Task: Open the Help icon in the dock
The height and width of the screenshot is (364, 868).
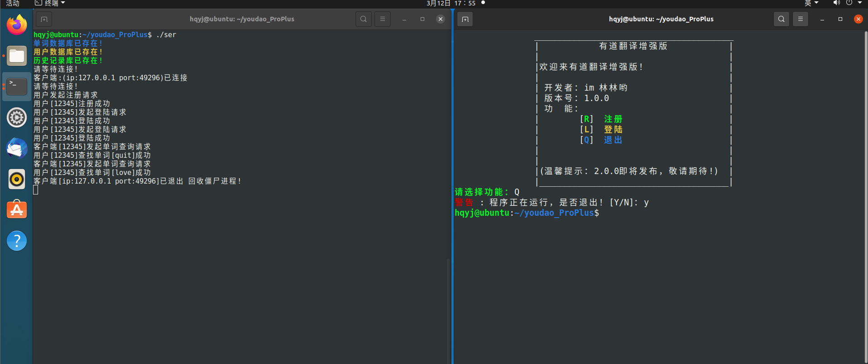Action: tap(17, 241)
